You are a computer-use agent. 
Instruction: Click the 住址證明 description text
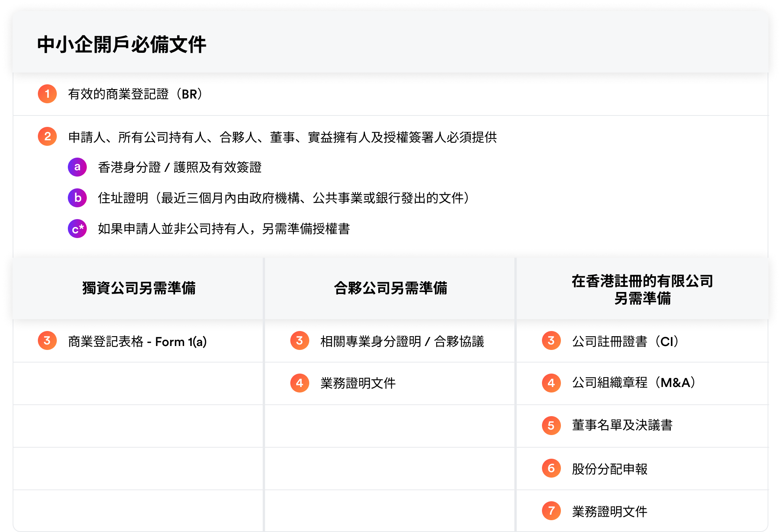point(282,198)
